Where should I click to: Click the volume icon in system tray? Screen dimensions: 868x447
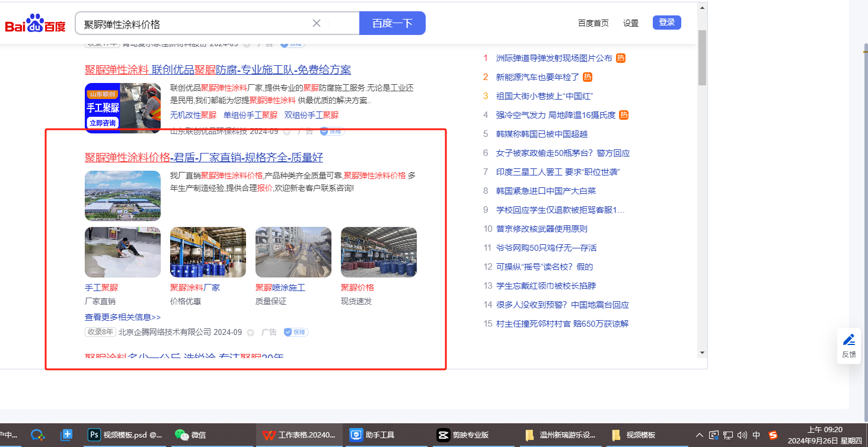[742, 435]
